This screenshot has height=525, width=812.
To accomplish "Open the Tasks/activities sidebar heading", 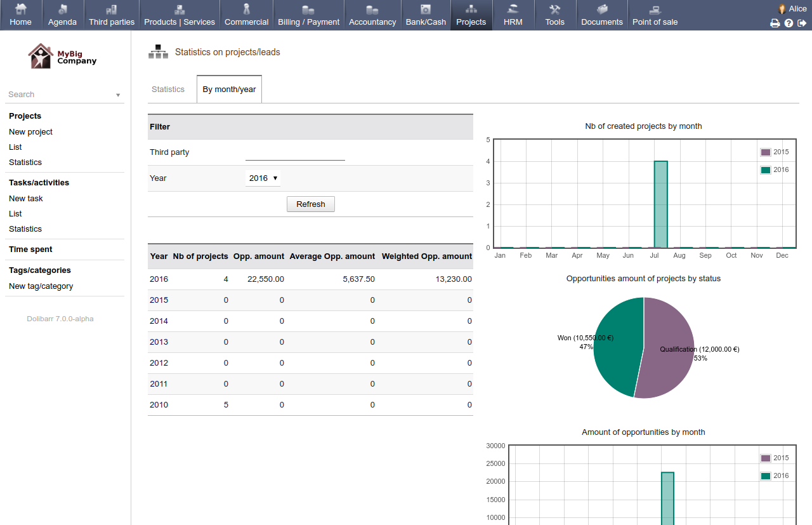I will pyautogui.click(x=39, y=183).
